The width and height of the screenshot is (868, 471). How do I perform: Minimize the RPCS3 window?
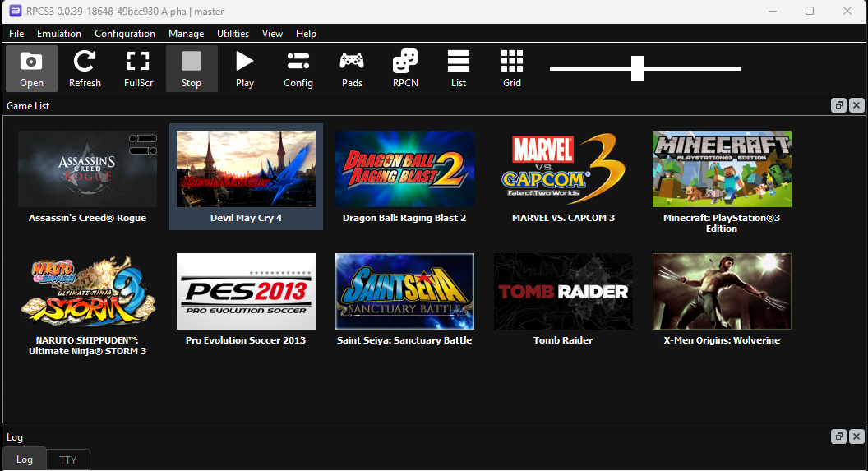[x=773, y=11]
